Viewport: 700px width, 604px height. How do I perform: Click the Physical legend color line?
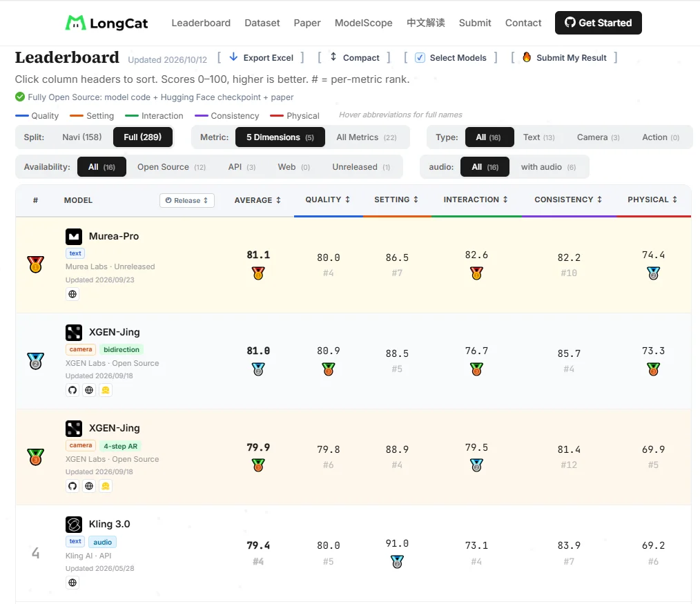(277, 115)
